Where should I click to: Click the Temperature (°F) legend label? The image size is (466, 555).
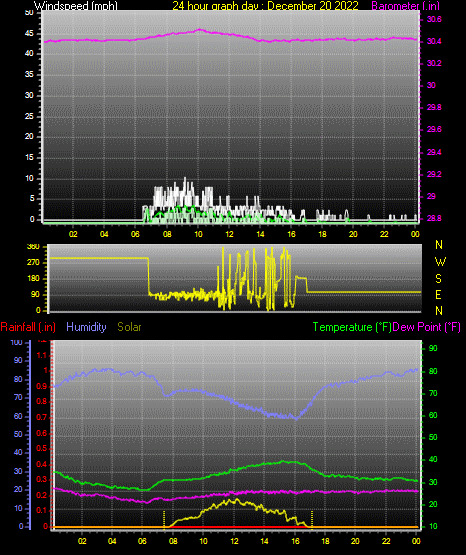pos(352,327)
